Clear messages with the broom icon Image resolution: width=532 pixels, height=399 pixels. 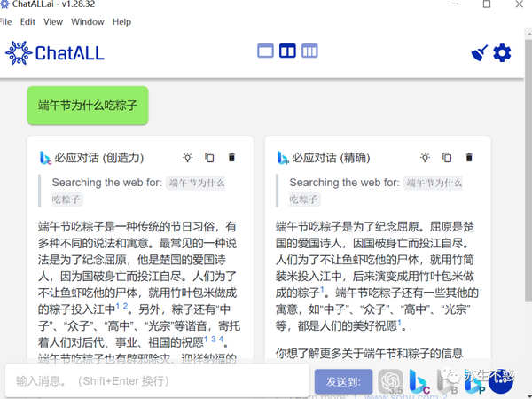[480, 53]
